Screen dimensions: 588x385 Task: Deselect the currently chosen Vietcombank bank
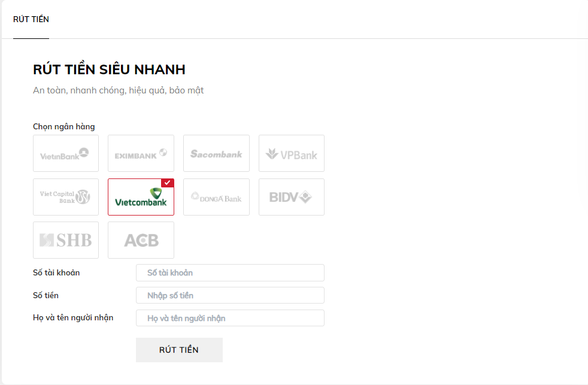pyautogui.click(x=141, y=198)
